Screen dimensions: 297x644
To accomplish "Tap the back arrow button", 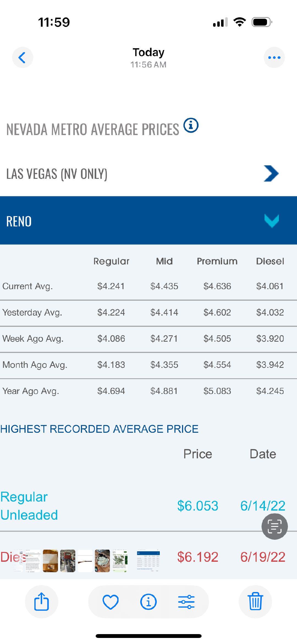I will click(23, 57).
